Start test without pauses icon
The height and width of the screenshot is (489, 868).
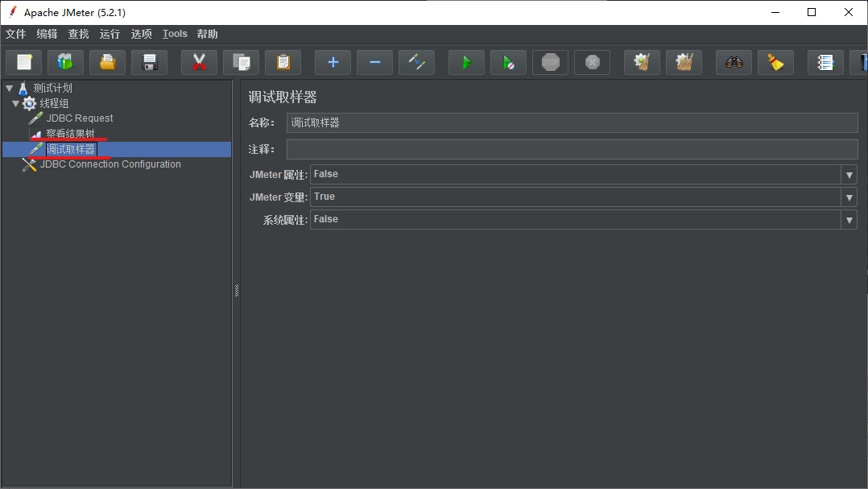[508, 62]
